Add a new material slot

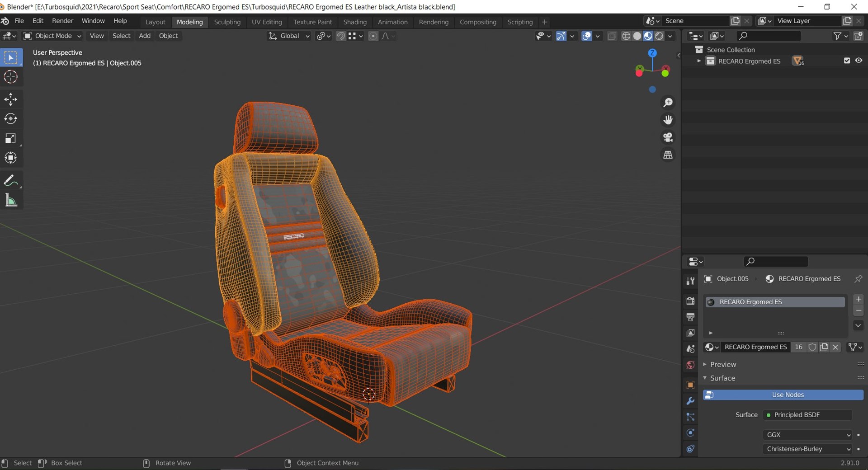coord(859,299)
